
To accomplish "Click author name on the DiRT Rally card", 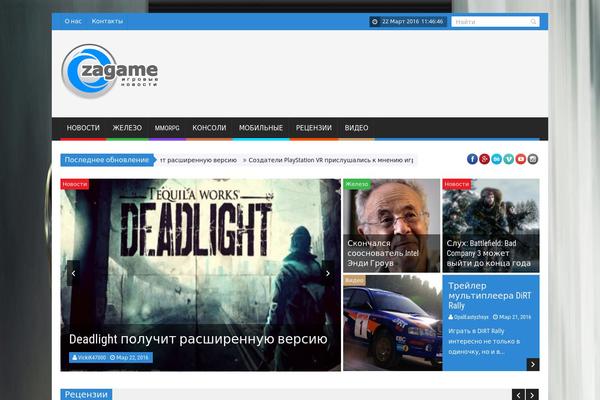I will point(469,317).
